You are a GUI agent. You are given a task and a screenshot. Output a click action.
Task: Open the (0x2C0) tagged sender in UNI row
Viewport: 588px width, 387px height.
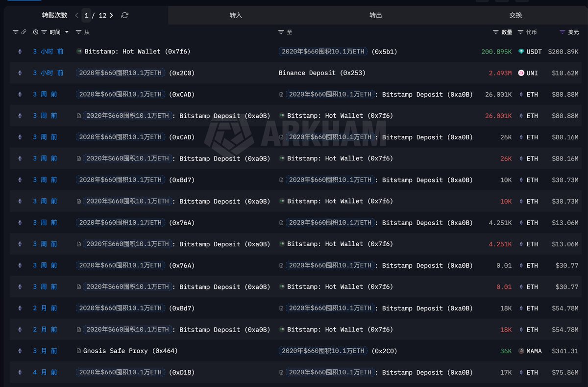135,73
